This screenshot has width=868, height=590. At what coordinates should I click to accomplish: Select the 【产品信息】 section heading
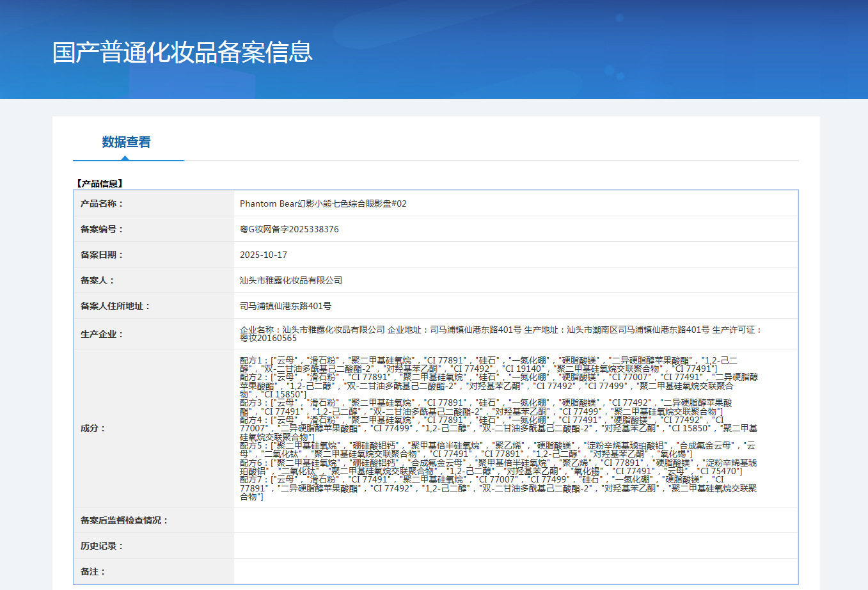[x=99, y=184]
